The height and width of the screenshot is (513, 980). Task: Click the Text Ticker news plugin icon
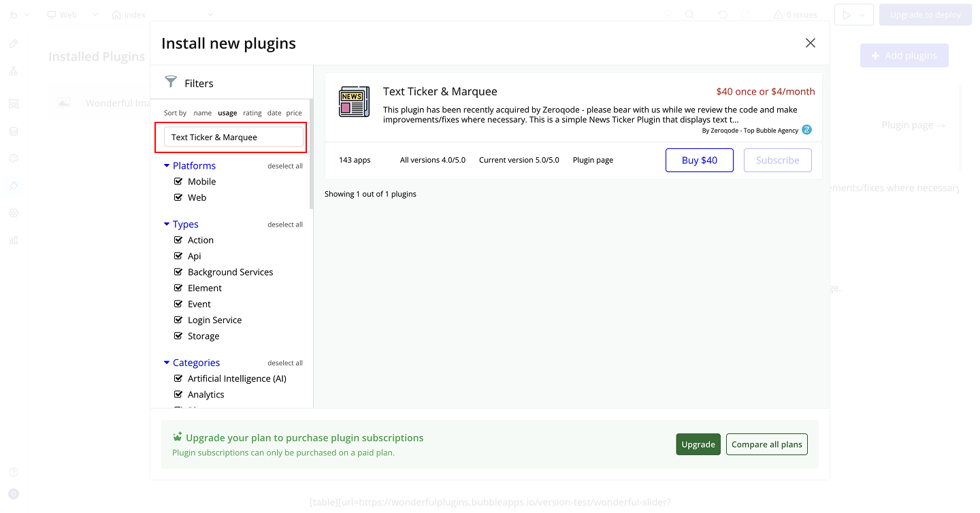[x=354, y=102]
